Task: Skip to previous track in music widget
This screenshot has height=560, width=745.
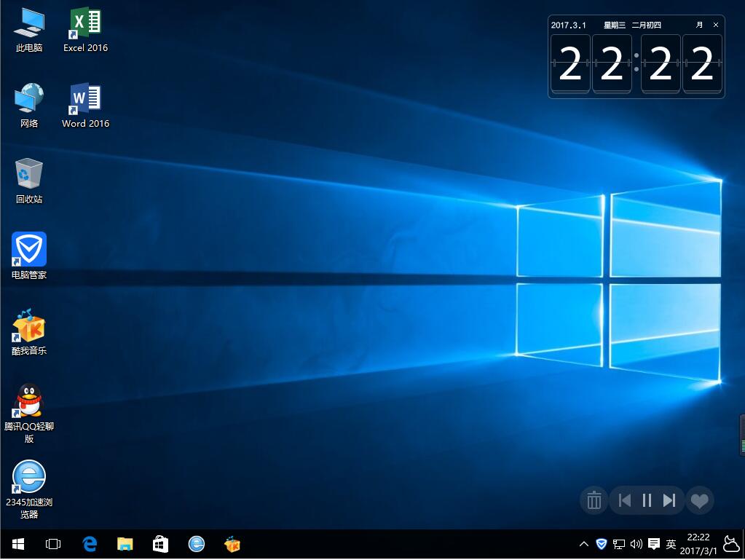Action: pyautogui.click(x=625, y=500)
